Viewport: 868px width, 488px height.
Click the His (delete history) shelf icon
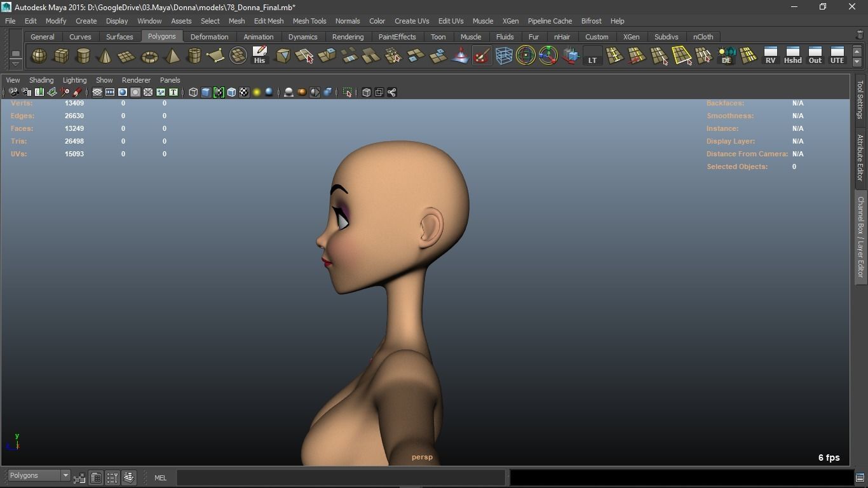pos(259,56)
